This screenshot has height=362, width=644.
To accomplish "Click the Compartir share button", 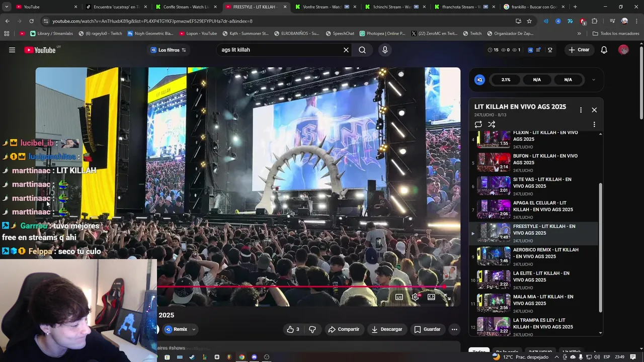I will pyautogui.click(x=344, y=329).
